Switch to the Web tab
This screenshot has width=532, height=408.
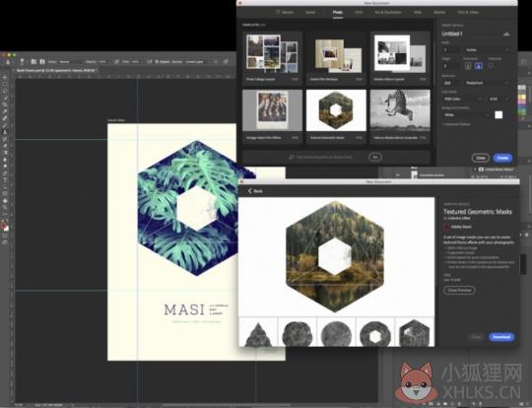click(x=418, y=12)
